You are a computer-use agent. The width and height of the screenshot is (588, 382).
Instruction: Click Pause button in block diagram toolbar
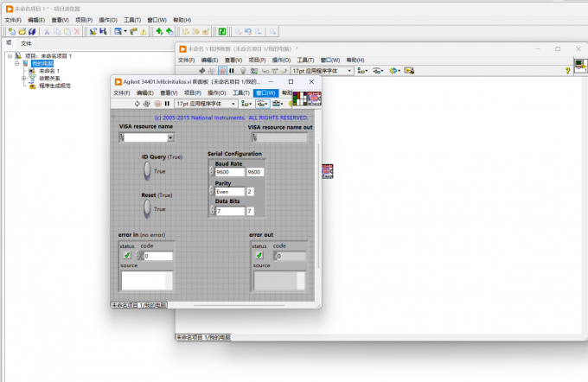232,71
